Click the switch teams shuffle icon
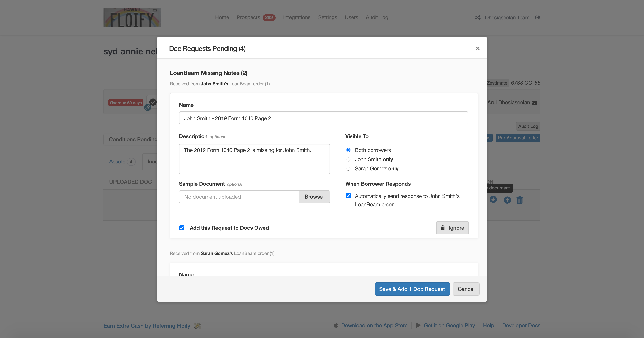Image resolution: width=644 pixels, height=338 pixels. [478, 17]
